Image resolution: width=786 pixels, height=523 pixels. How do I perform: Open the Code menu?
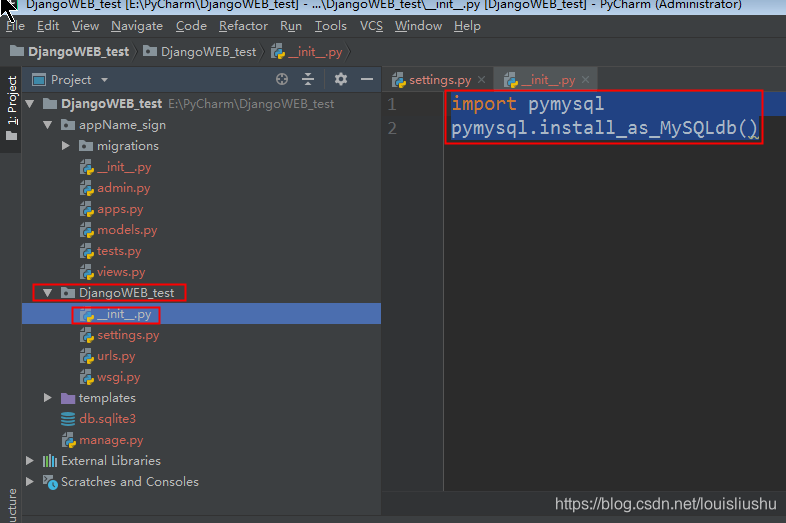[x=191, y=26]
